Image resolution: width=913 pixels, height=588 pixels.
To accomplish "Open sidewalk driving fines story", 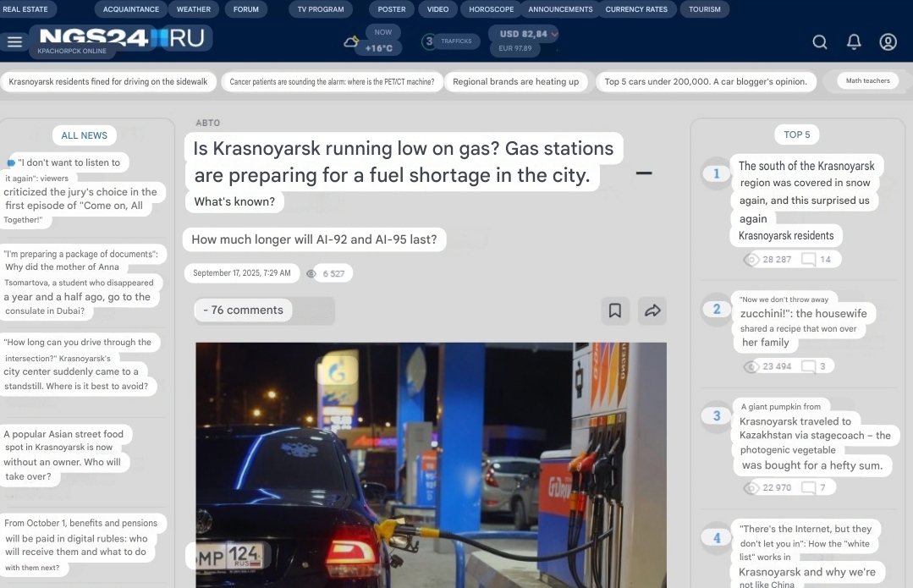I will (108, 81).
